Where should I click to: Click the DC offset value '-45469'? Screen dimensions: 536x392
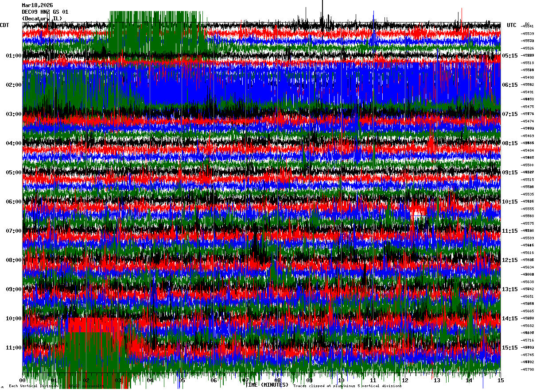click(x=528, y=136)
